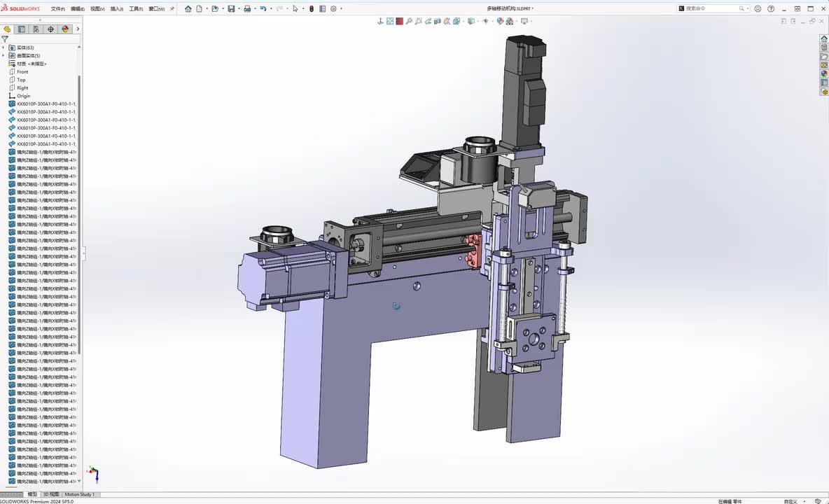Click the Hide/Show Items icon
Image resolution: width=829 pixels, height=504 pixels.
click(485, 21)
